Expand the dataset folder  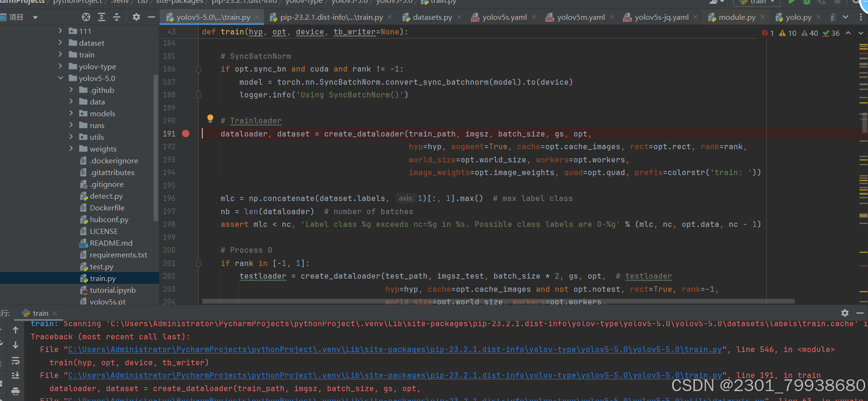point(60,42)
